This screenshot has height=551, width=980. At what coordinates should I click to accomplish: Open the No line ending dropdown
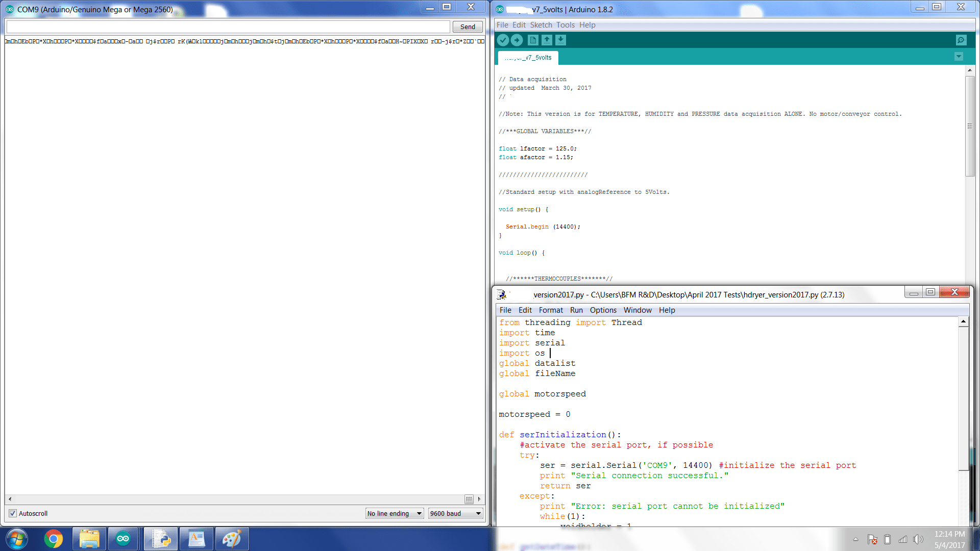395,513
